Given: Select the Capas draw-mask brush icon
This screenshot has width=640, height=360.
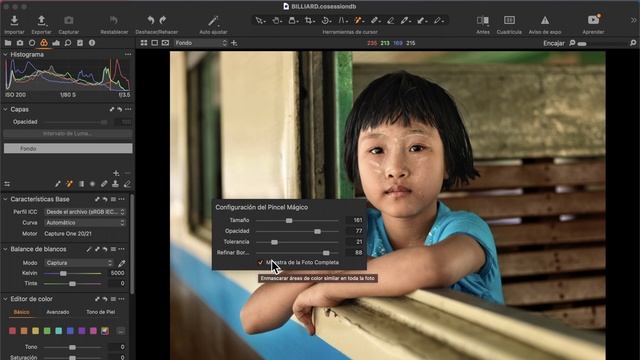Looking at the screenshot, I should coord(58,184).
